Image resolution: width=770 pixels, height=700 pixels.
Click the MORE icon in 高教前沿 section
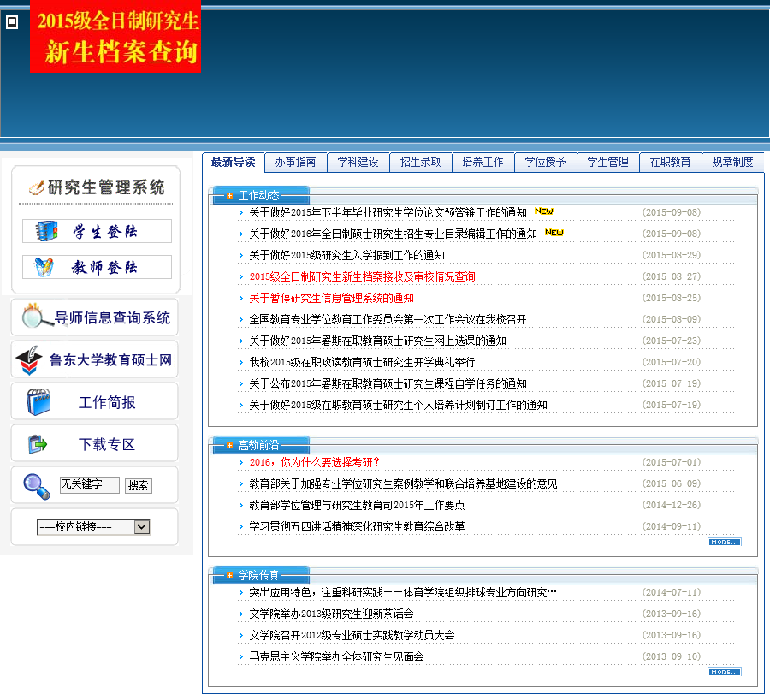point(725,542)
